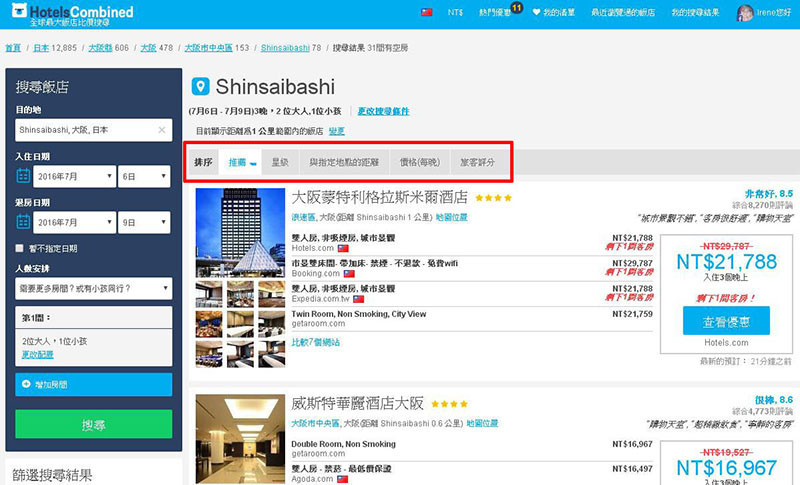Sort by 與指定地點的距離 tab
Image resolution: width=800 pixels, height=485 pixels.
point(344,162)
